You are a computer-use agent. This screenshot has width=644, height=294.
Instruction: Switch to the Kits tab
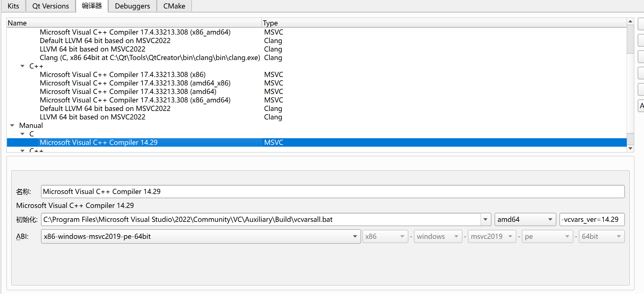tap(13, 6)
